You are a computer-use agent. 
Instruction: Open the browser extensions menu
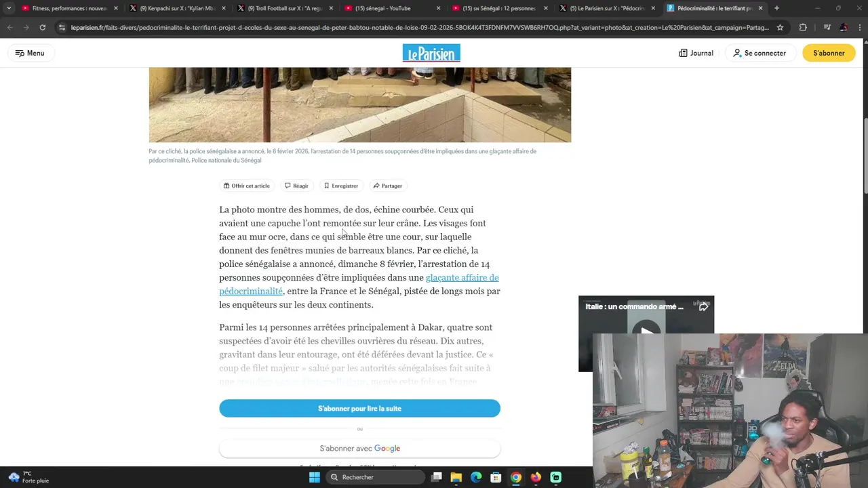[803, 27]
